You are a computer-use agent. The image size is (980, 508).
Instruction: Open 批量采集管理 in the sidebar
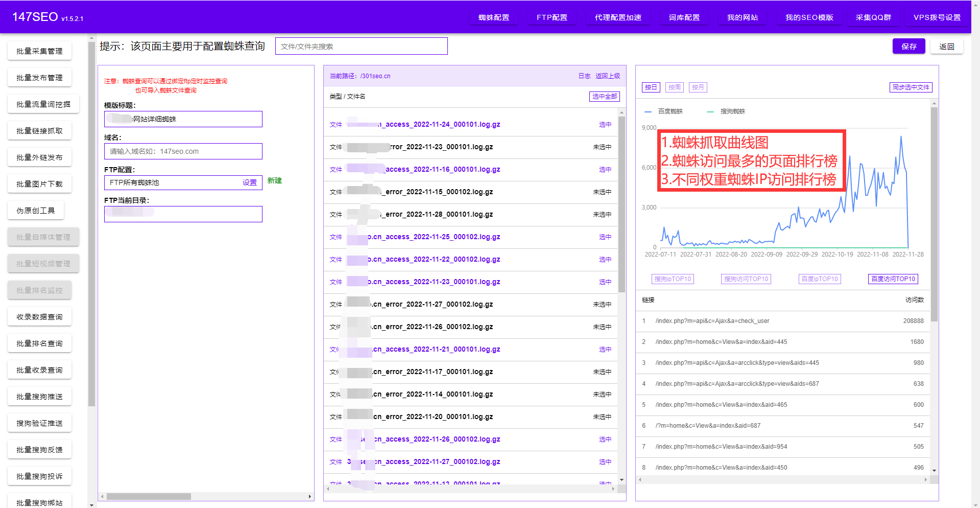tap(39, 51)
